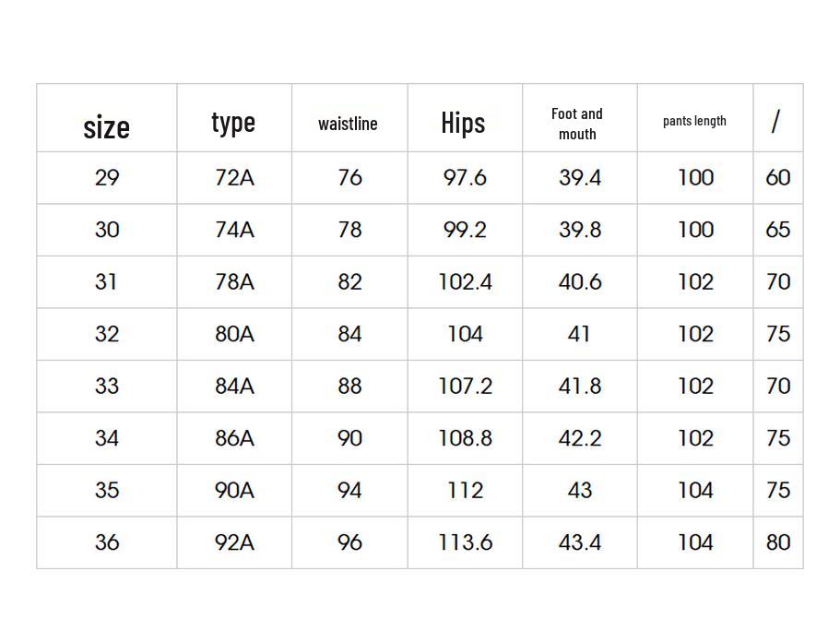Select size 29 cell
The image size is (840, 631).
tap(107, 177)
